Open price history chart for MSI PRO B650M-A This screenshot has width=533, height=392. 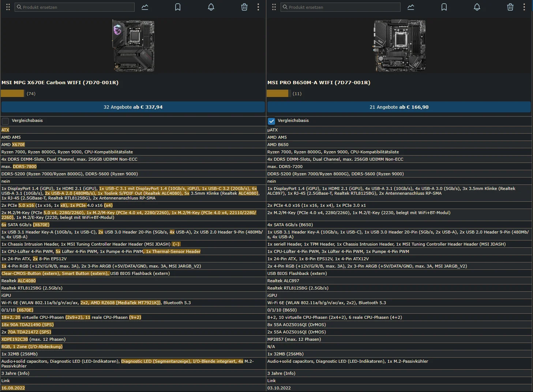(x=411, y=7)
